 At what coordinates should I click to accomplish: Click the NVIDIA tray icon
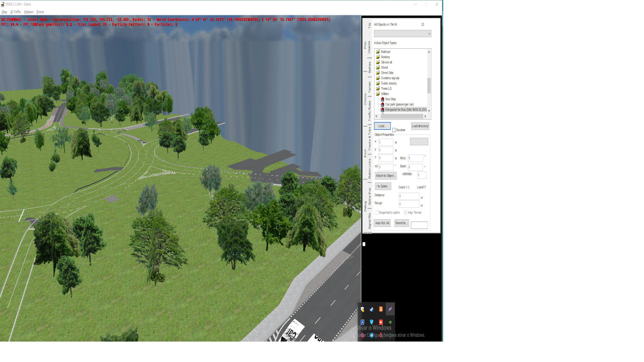(x=390, y=322)
